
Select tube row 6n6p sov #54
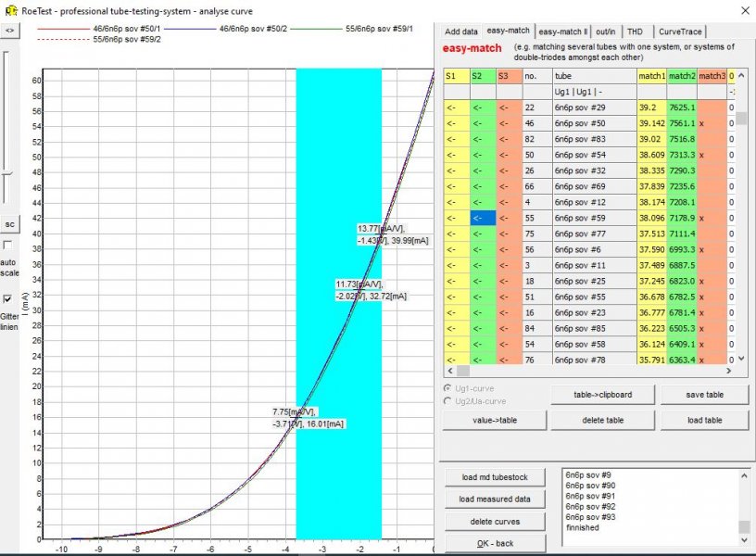tap(593, 155)
